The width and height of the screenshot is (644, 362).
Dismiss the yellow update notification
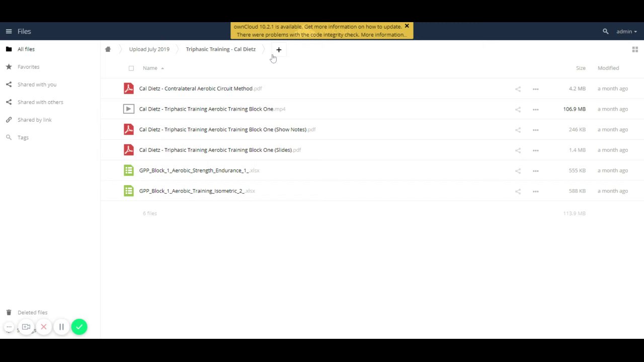point(407,26)
